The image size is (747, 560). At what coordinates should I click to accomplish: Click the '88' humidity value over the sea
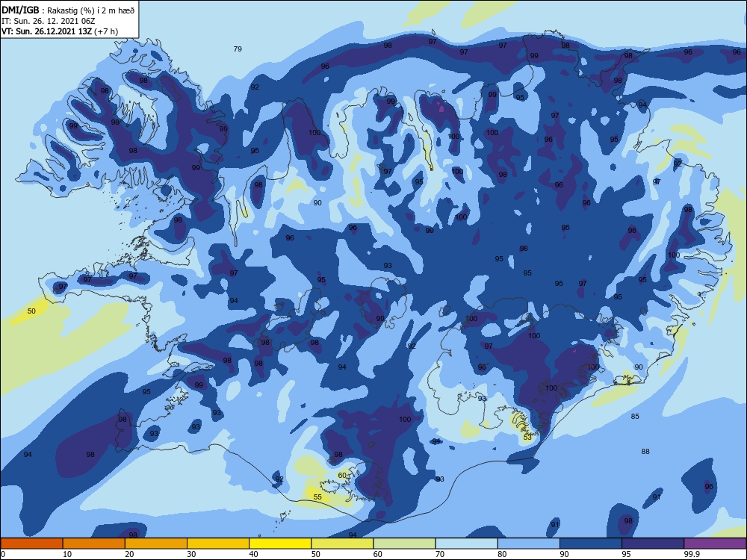coord(645,452)
